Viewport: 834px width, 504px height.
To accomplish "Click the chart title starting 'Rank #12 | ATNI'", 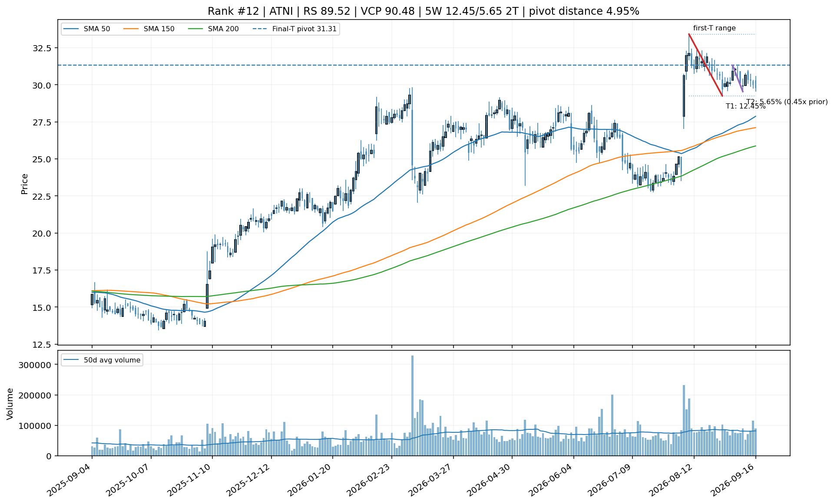I will click(x=423, y=11).
